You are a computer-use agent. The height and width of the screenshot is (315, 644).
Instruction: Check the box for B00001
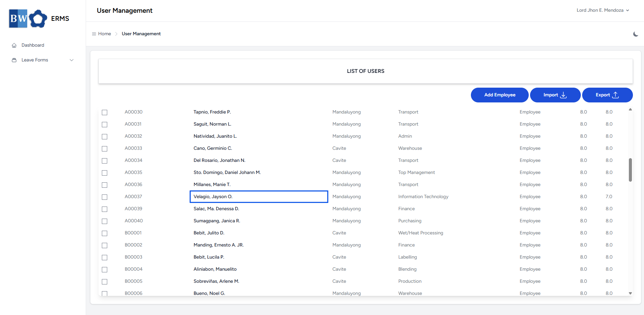[105, 233]
